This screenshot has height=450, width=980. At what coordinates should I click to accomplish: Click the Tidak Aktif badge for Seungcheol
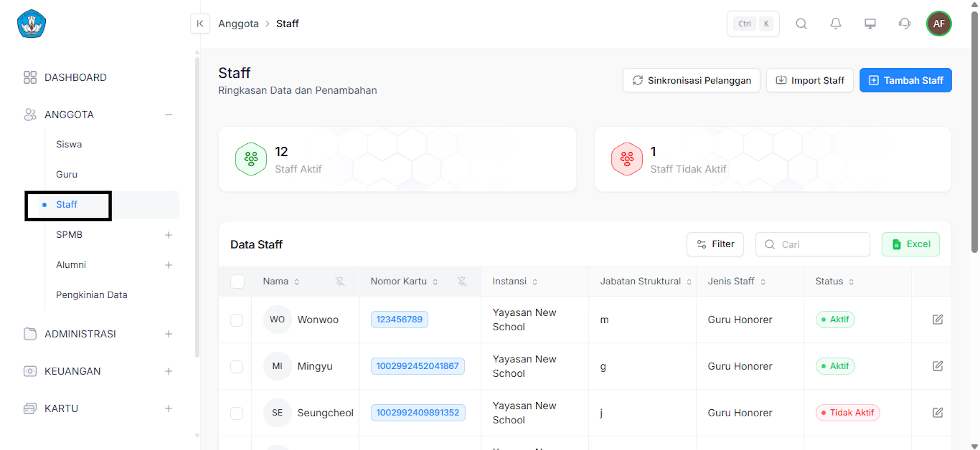(x=848, y=412)
